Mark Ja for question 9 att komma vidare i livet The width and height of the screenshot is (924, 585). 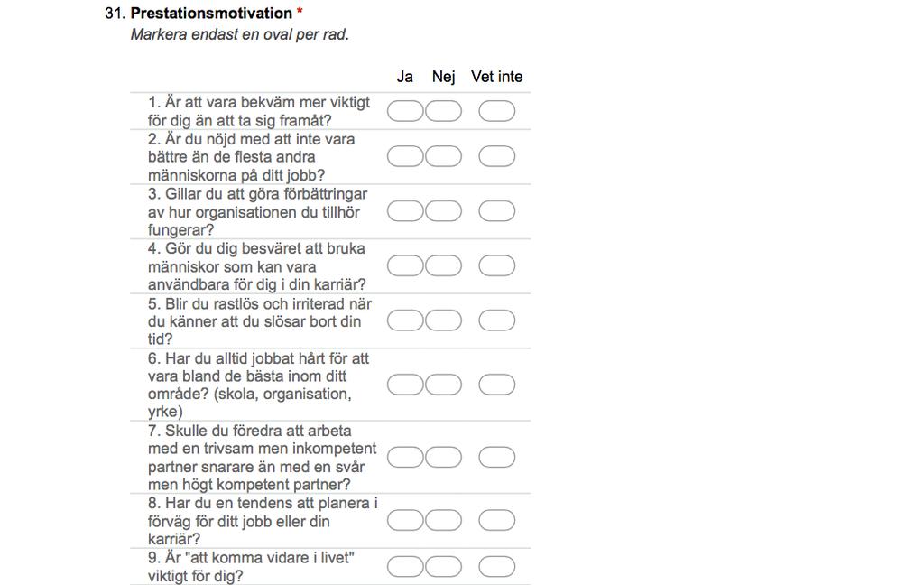coord(405,567)
